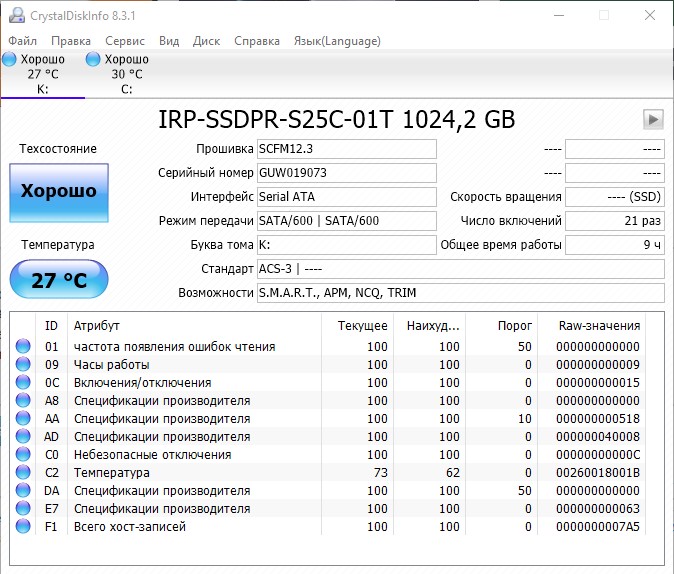Click status orb for attribute 01 read errors
The width and height of the screenshot is (674, 574).
point(23,347)
